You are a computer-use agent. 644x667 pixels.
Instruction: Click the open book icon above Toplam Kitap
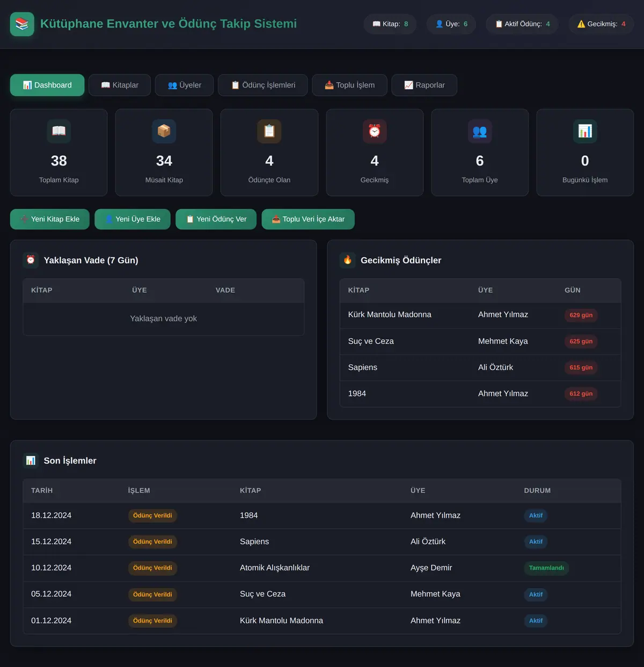click(x=59, y=131)
